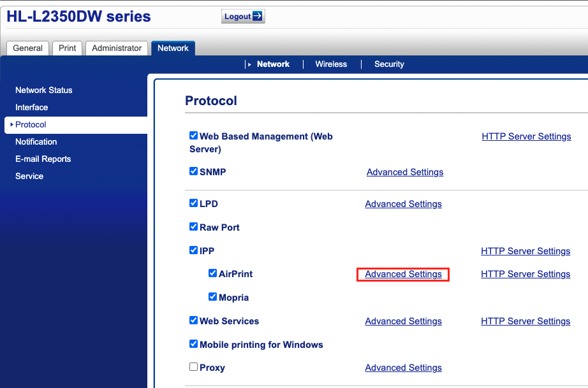Select Interface in the sidebar

[x=31, y=108]
